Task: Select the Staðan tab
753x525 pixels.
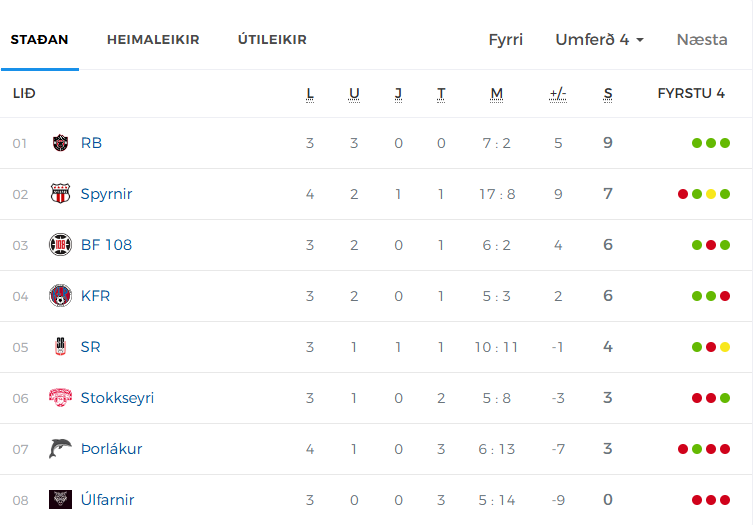Action: (x=39, y=39)
